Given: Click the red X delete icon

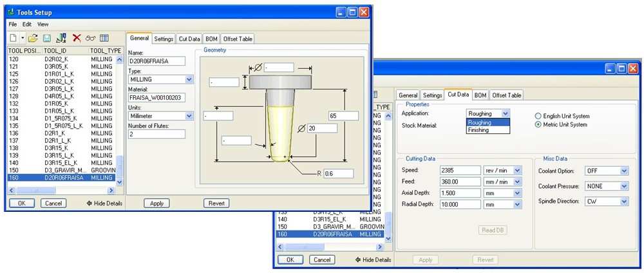Looking at the screenshot, I should [77, 38].
